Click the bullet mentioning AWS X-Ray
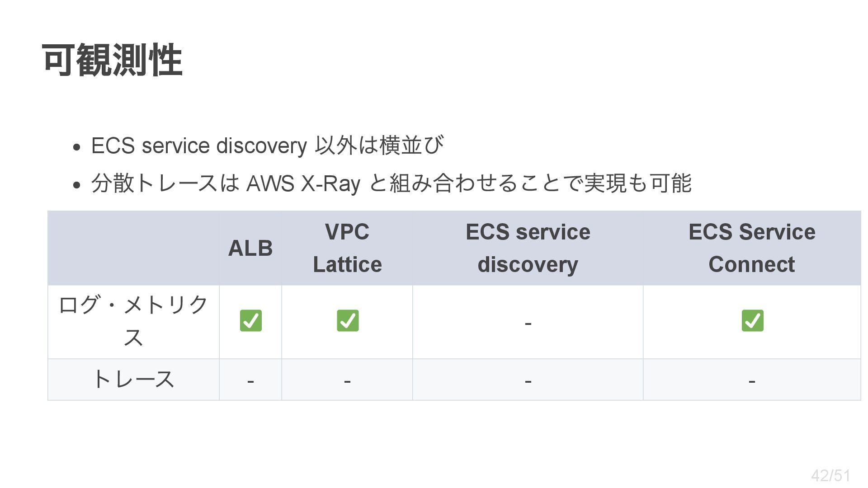868x488 pixels. (391, 183)
